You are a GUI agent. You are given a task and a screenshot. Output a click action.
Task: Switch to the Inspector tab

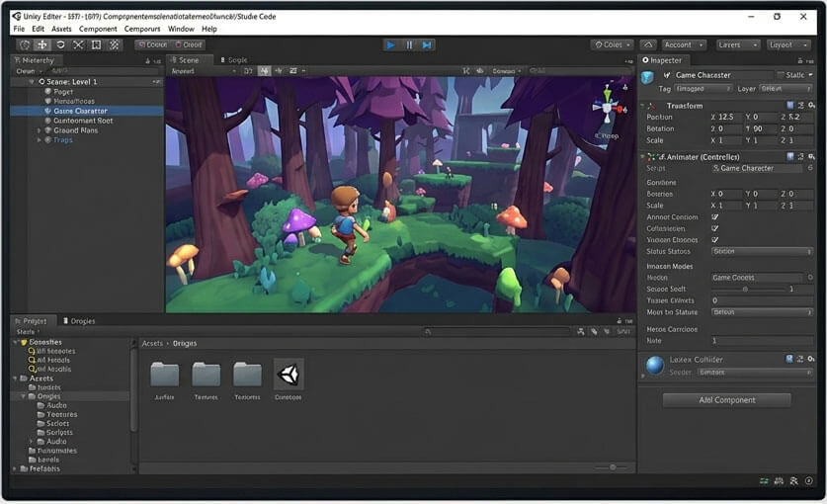[661, 60]
